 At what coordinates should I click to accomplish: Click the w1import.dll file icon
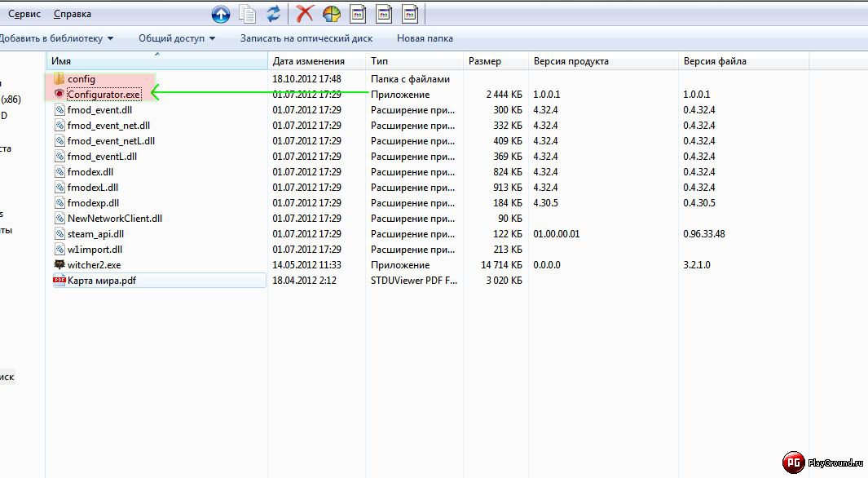pyautogui.click(x=59, y=250)
